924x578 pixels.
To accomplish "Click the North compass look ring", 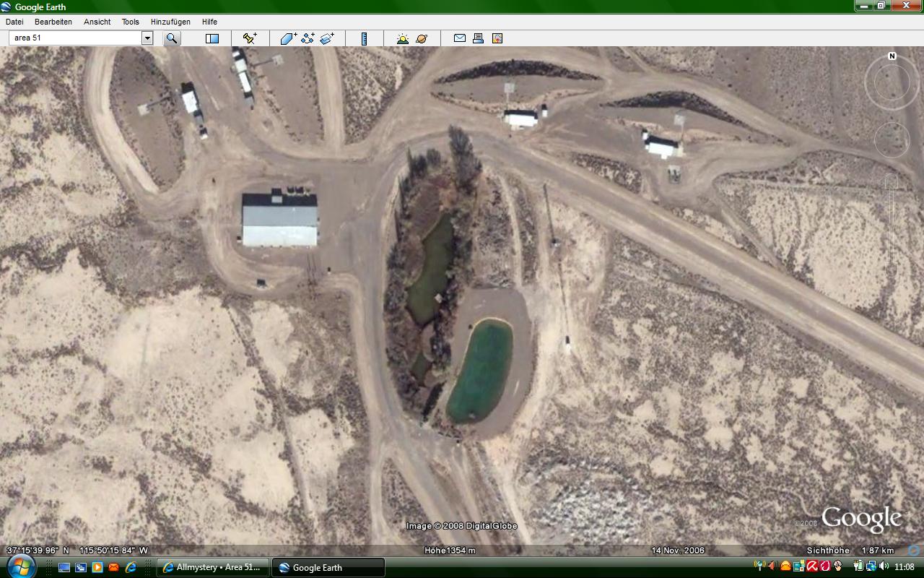I will click(x=892, y=82).
